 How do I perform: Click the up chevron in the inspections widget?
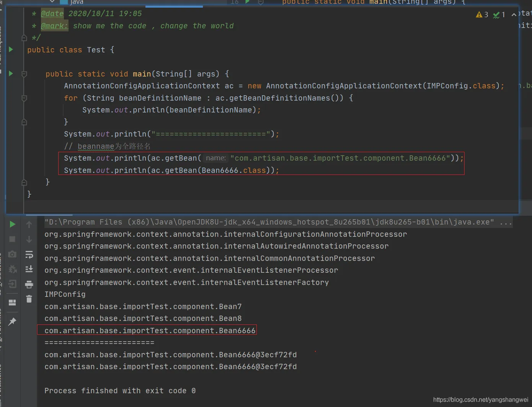pos(514,15)
